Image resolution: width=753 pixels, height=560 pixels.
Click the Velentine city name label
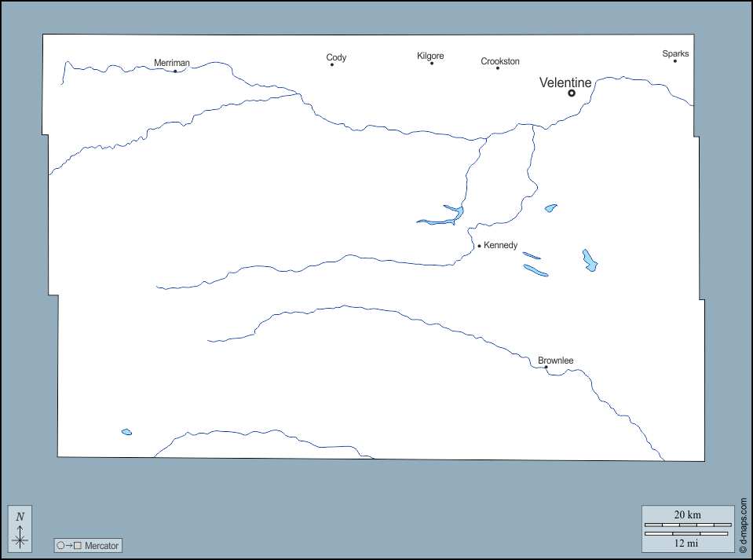coord(565,82)
